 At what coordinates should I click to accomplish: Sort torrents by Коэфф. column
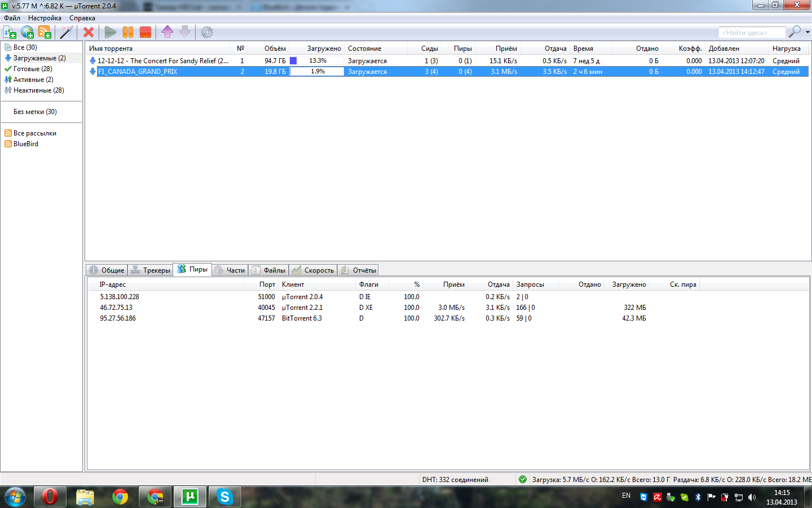(x=683, y=49)
